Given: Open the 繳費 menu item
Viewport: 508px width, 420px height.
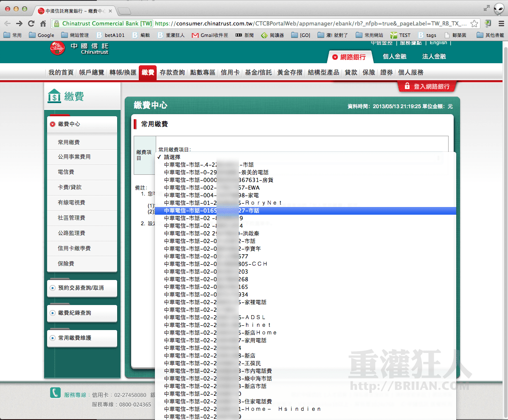Looking at the screenshot, I should pyautogui.click(x=148, y=73).
